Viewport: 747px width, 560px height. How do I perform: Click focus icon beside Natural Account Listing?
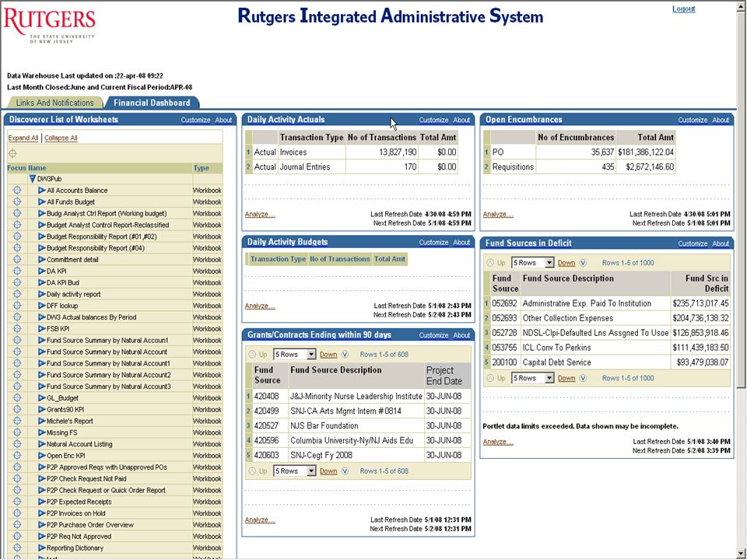click(17, 444)
